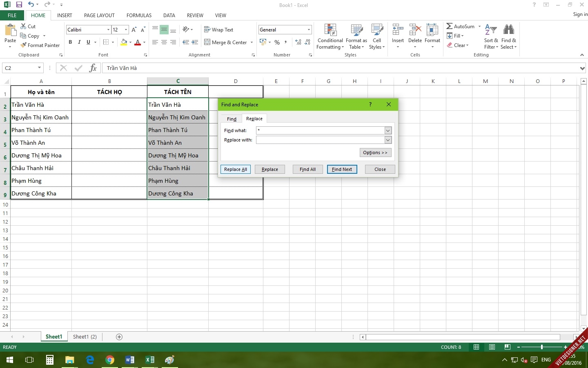
Task: Click the Merge & Center icon
Action: click(x=207, y=42)
